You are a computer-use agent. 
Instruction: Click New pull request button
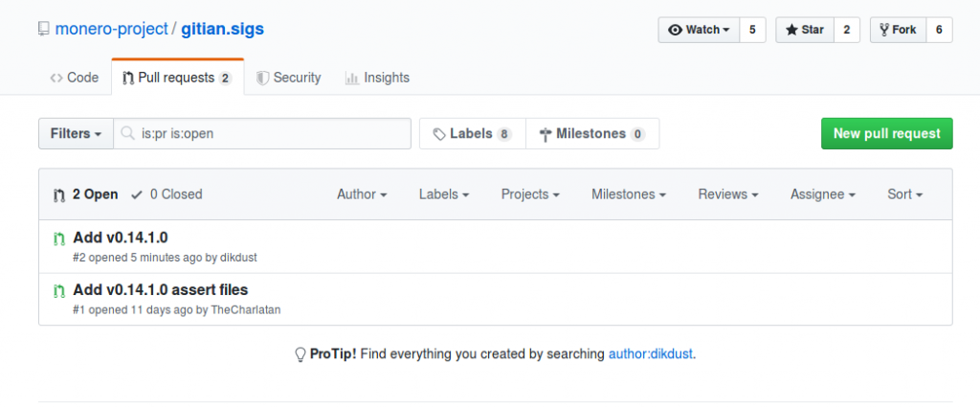[x=887, y=133]
